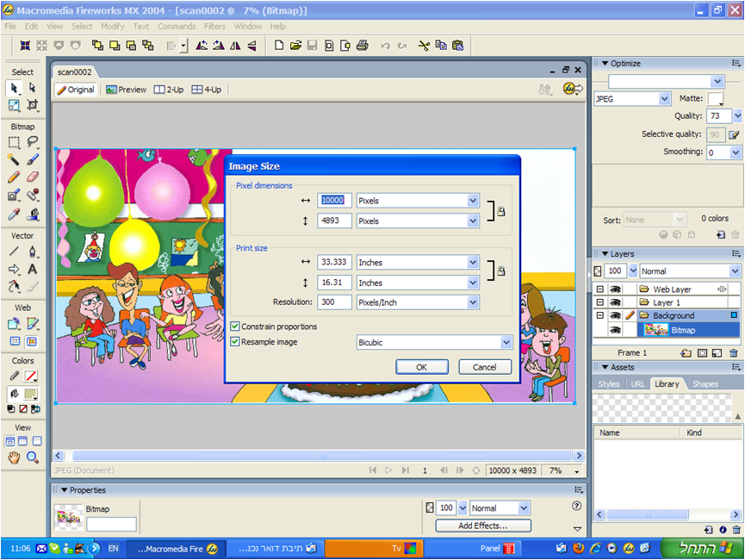Image resolution: width=745 pixels, height=560 pixels.
Task: Choose the Zoom magnifier tool
Action: pos(33,458)
